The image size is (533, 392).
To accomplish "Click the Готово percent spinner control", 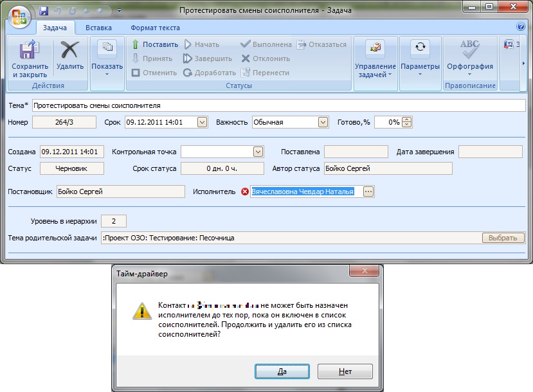I will (x=407, y=121).
